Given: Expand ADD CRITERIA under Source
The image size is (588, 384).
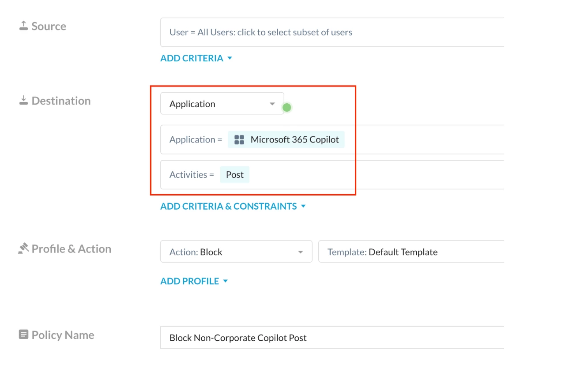Looking at the screenshot, I should (196, 58).
